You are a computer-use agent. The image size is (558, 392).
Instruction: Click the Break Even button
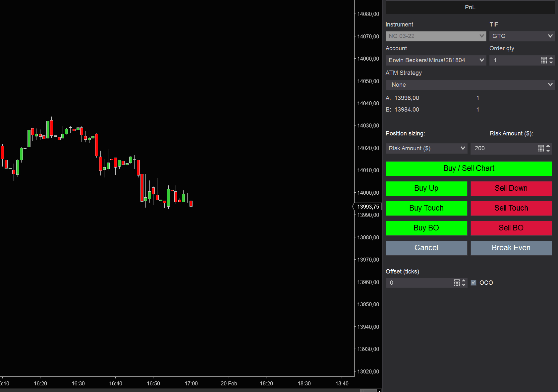511,248
